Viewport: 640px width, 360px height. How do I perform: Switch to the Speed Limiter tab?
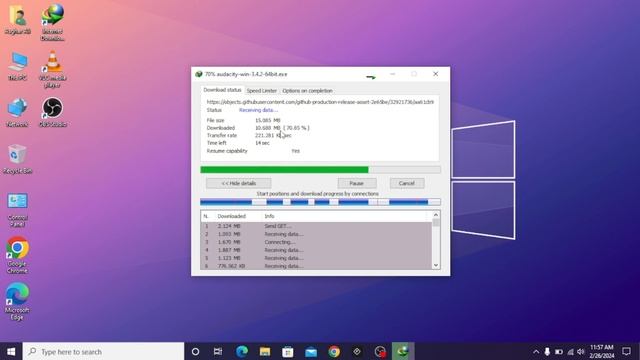[x=262, y=91]
